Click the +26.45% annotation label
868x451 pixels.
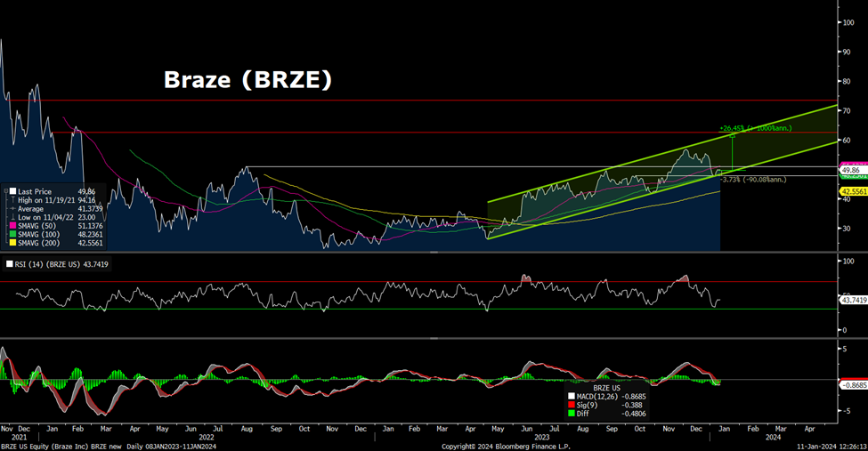pyautogui.click(x=756, y=128)
